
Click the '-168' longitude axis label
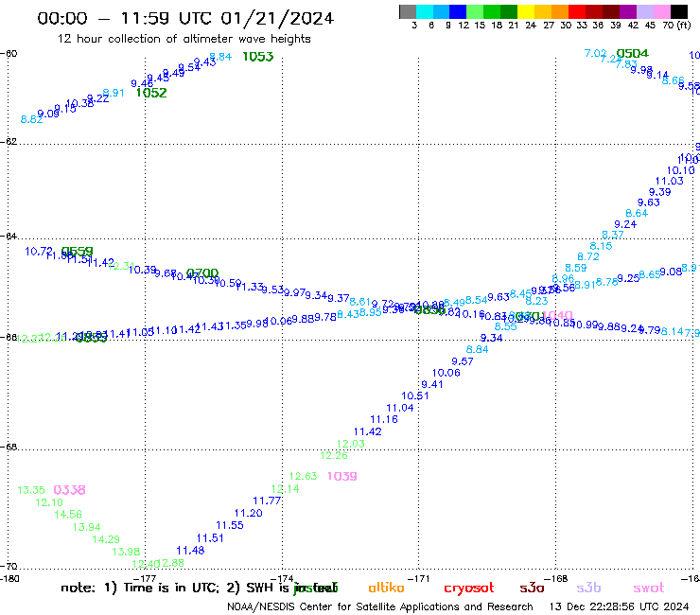[x=556, y=578]
